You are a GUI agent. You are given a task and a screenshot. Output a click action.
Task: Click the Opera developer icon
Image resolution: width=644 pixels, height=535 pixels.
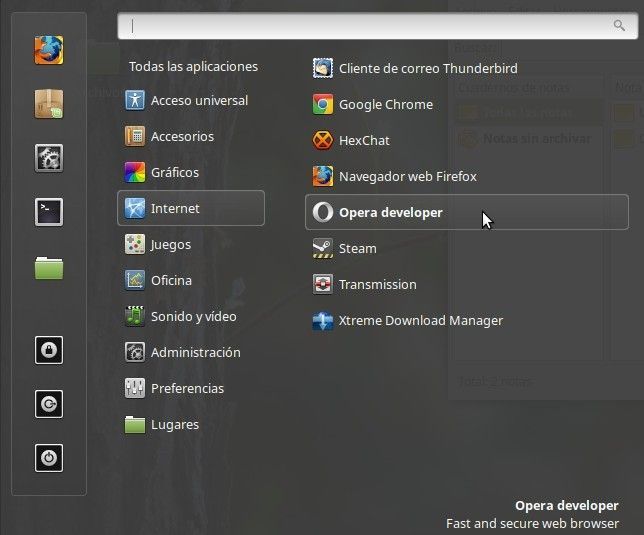coord(323,212)
